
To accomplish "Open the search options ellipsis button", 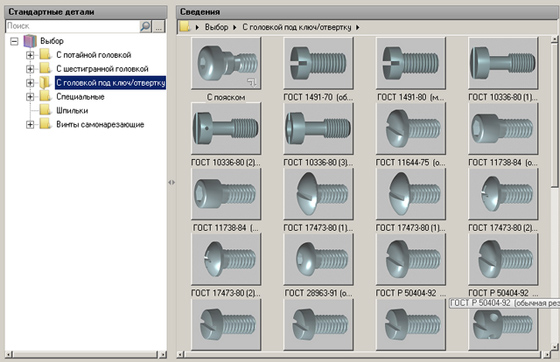I will point(159,26).
